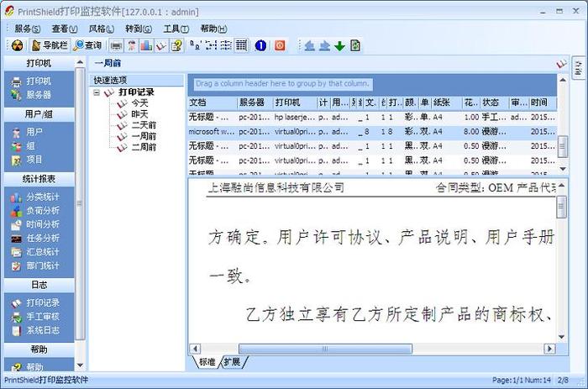Open 分类统计 report in the sidebar
Screen dimensions: 588x389
(35, 197)
